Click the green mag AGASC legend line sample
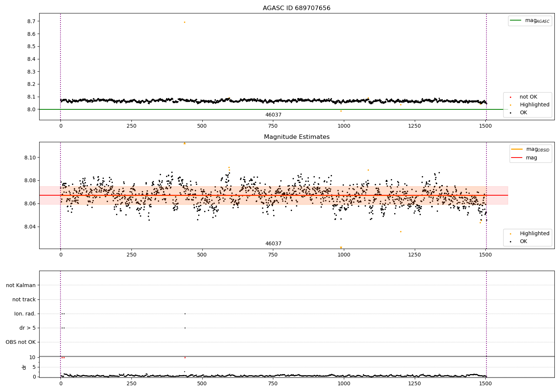Screen dimensions: 560x392 tap(516, 21)
